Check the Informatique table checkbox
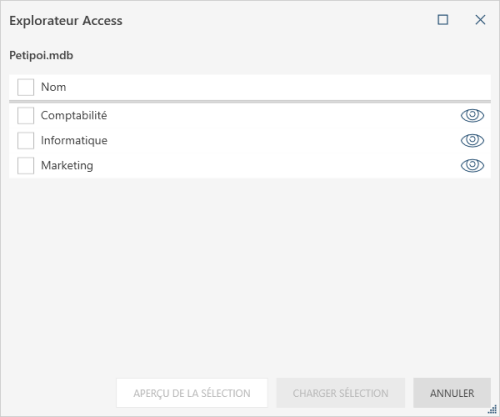Viewport: 500px width, 417px height. (x=26, y=140)
